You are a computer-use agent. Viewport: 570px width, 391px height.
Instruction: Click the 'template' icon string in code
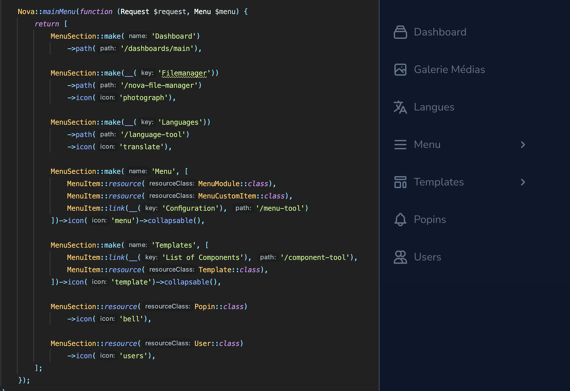point(131,282)
